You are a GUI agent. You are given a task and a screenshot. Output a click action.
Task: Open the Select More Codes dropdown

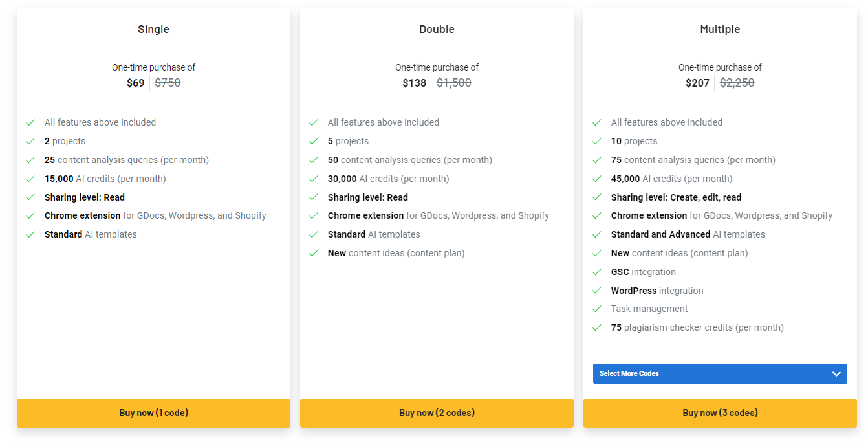(720, 373)
